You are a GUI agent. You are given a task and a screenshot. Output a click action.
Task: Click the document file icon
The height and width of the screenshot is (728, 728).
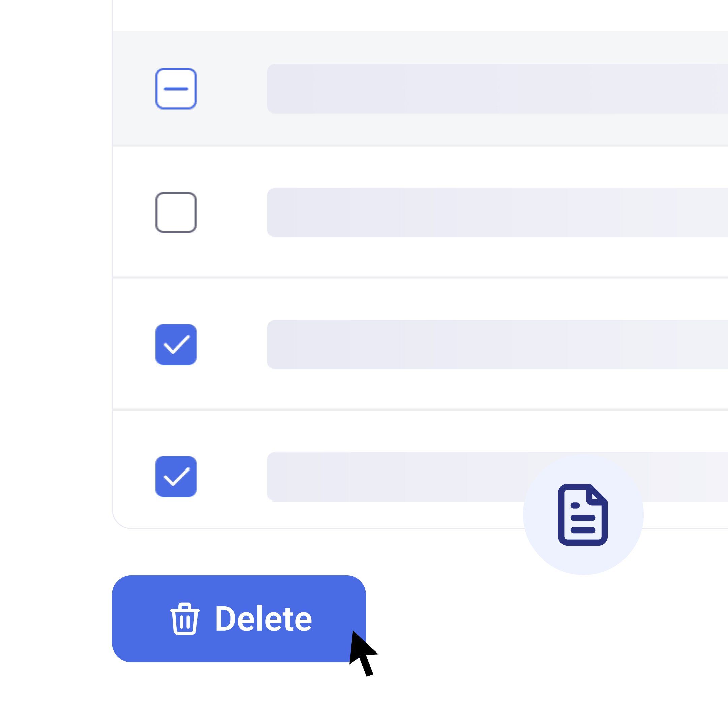click(x=582, y=514)
